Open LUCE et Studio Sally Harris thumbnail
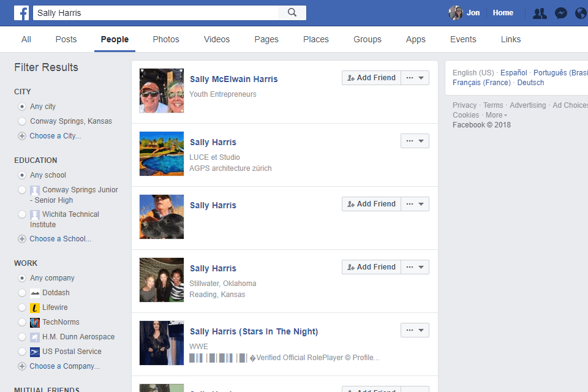This screenshot has width=588, height=392. pyautogui.click(x=162, y=154)
